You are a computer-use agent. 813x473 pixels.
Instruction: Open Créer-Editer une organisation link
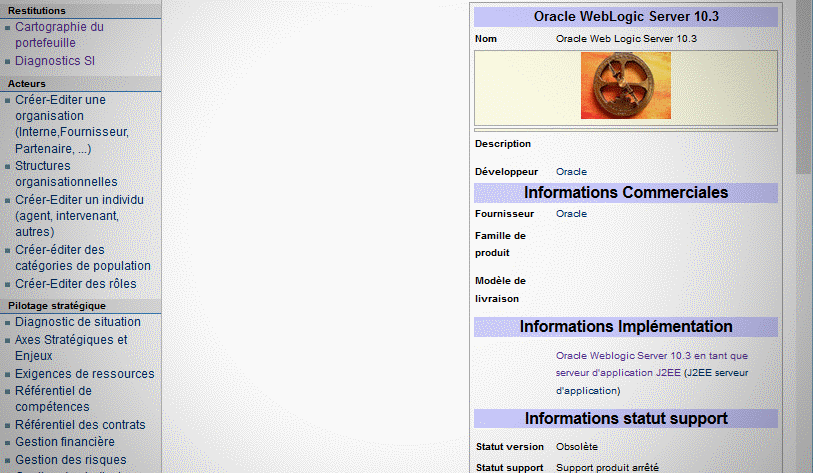pyautogui.click(x=72, y=124)
